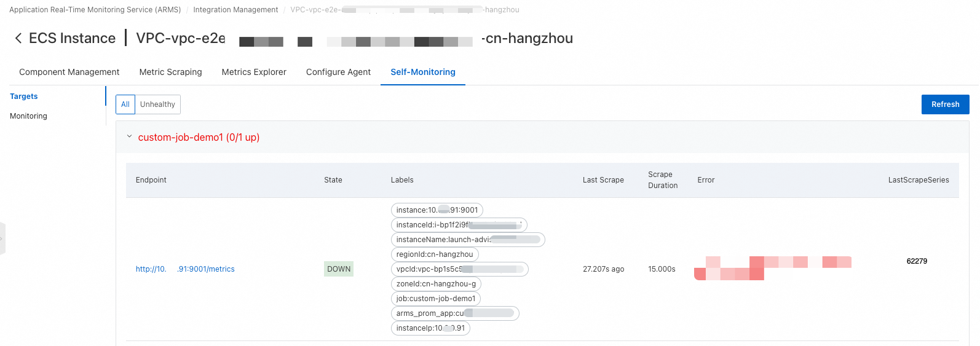980x346 pixels.
Task: Click the ECS Instance page title
Action: pos(72,38)
